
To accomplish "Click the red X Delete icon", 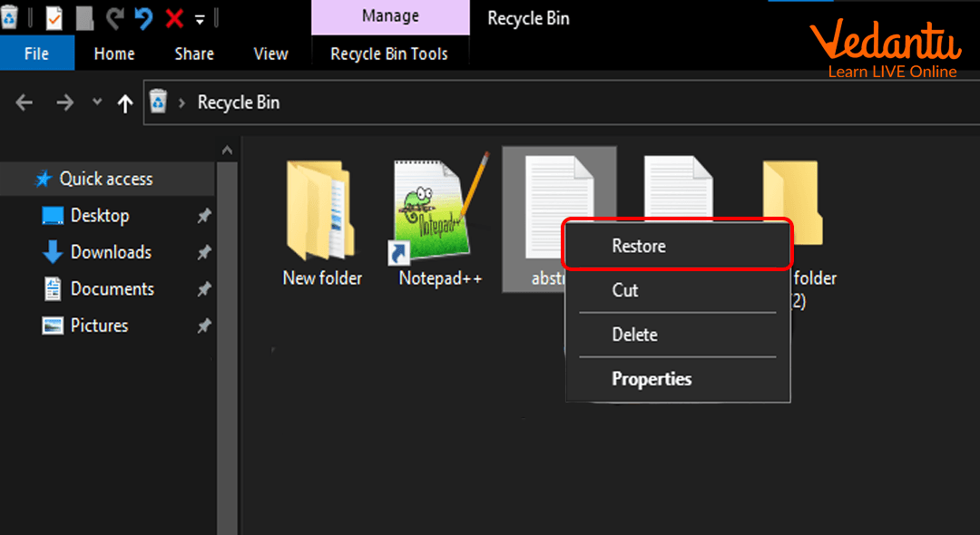I will tap(174, 17).
